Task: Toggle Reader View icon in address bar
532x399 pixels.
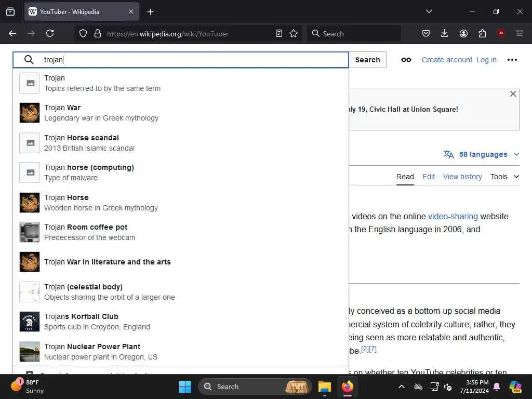Action: click(x=279, y=33)
